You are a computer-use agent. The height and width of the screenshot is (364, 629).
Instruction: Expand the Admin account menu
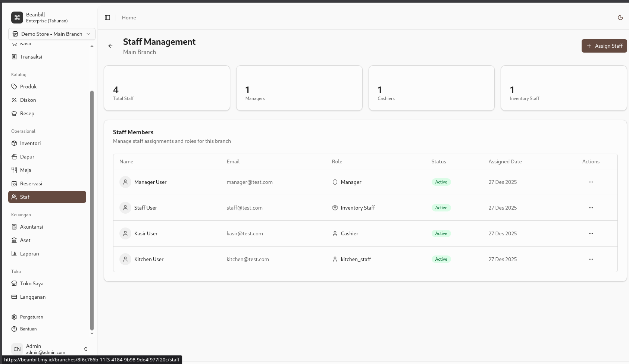(85, 349)
